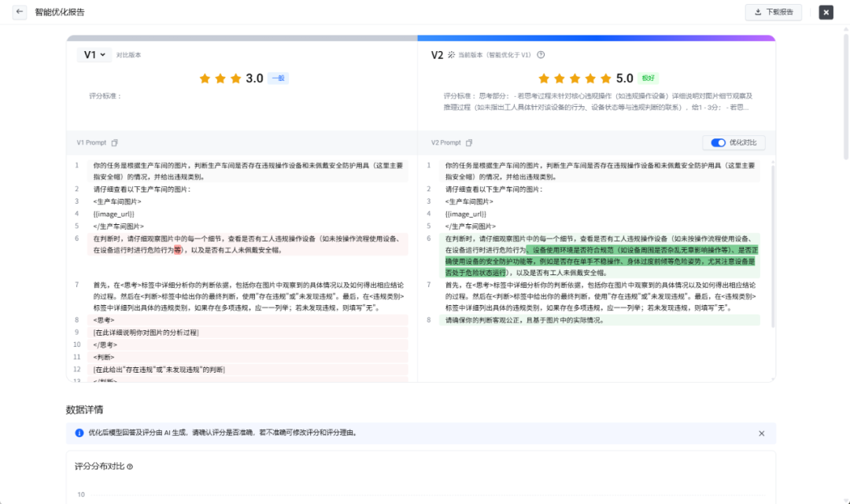Screen dimensions: 850x504
Task: Click the main page vertical scrollbar
Action: [x=845, y=95]
